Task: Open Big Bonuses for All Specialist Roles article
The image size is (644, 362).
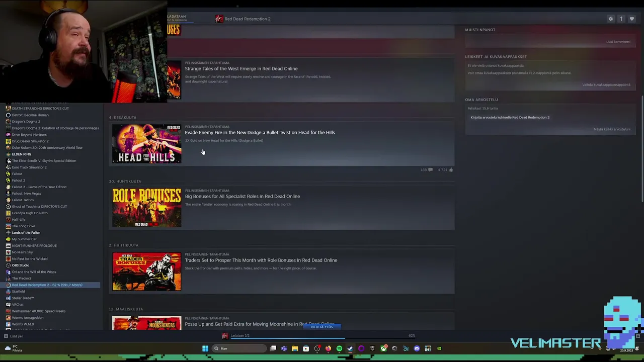Action: click(x=243, y=197)
